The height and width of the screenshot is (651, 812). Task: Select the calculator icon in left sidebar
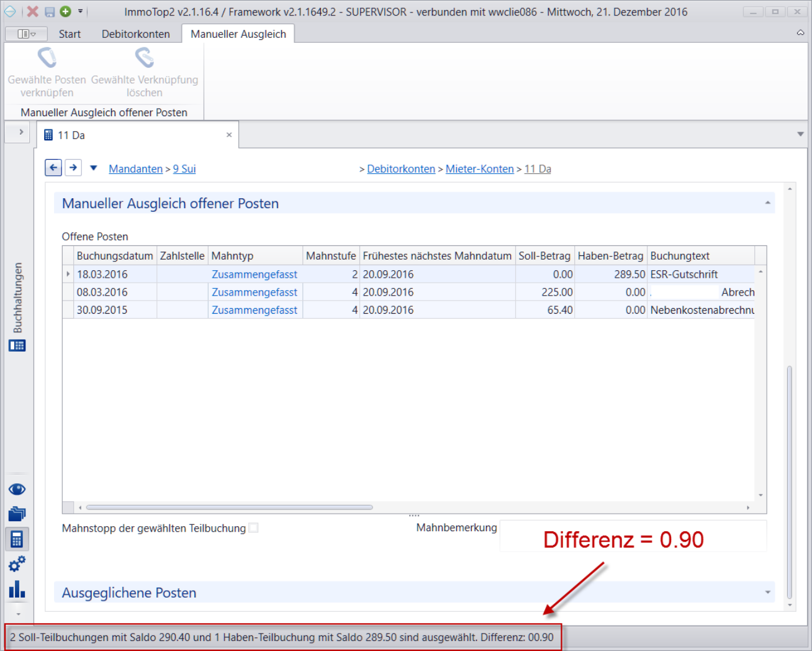pos(17,539)
